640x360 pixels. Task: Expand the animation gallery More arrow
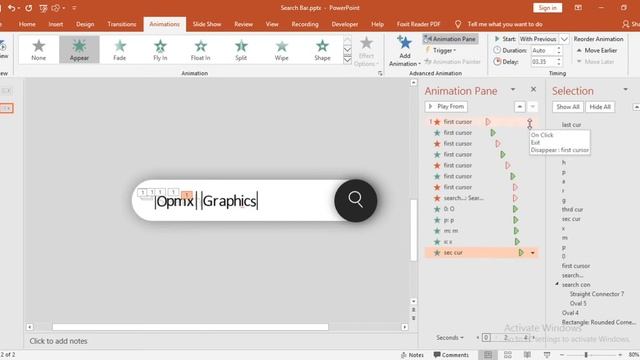pyautogui.click(x=347, y=60)
